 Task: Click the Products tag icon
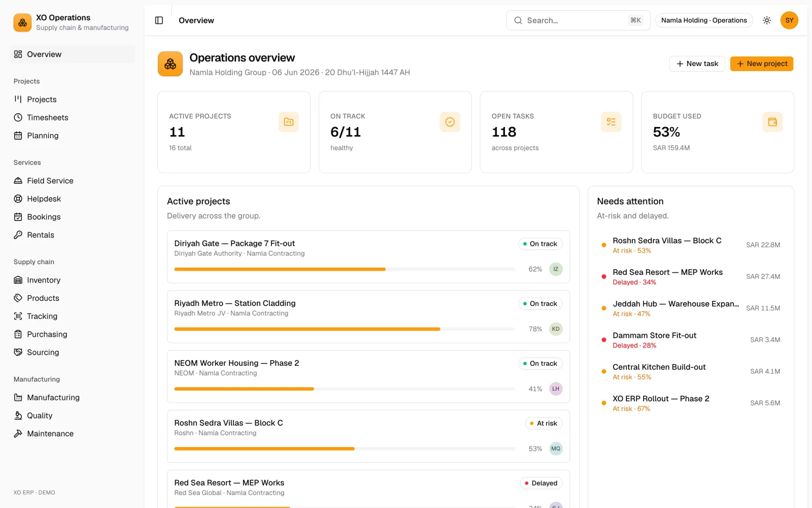point(18,298)
